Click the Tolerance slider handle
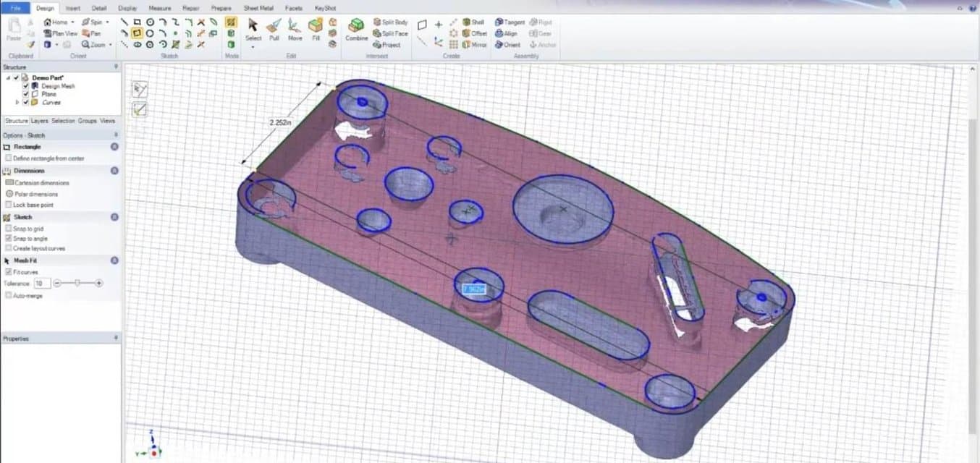The image size is (980, 463). [x=77, y=284]
